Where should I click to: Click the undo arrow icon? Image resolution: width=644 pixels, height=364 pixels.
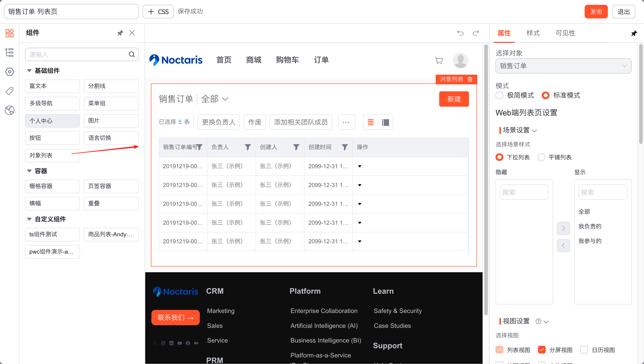[x=460, y=33]
